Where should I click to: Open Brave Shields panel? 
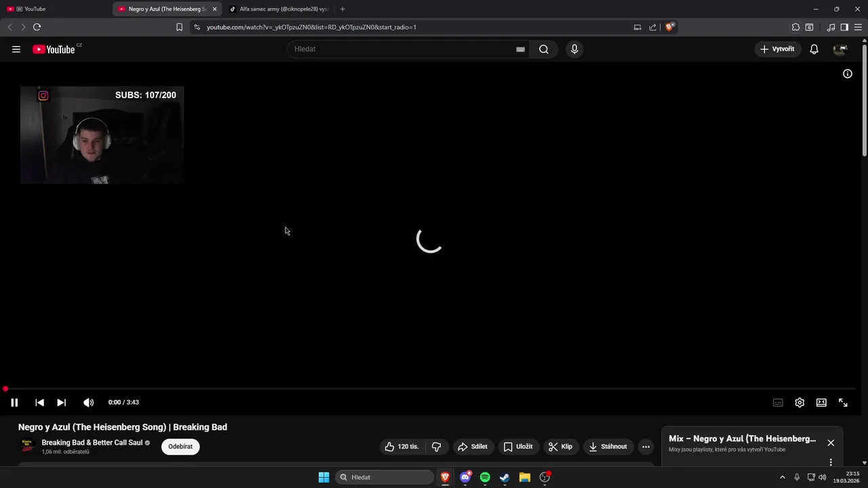click(669, 27)
